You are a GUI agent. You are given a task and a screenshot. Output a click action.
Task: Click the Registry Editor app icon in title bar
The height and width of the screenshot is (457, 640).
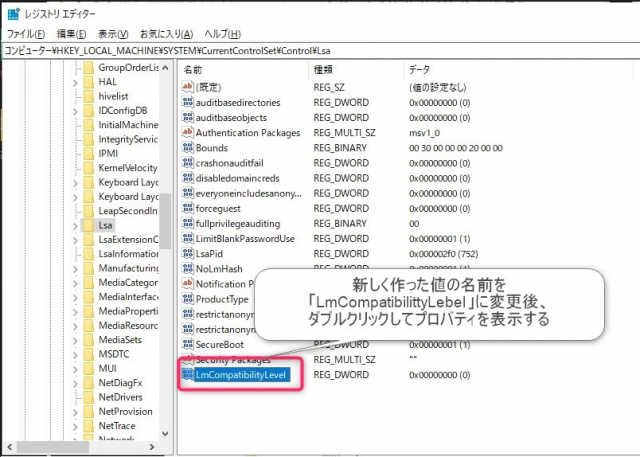[13, 14]
